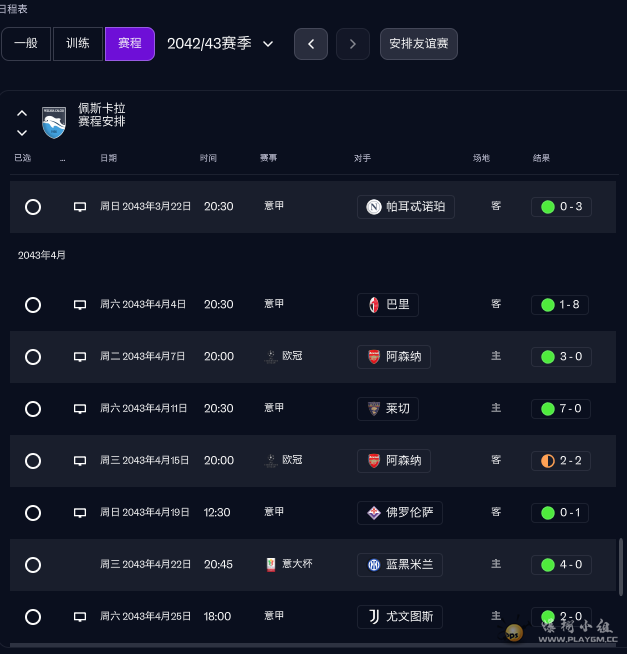Click the vertical scrollbar on the right
627x654 pixels.
pyautogui.click(x=621, y=570)
